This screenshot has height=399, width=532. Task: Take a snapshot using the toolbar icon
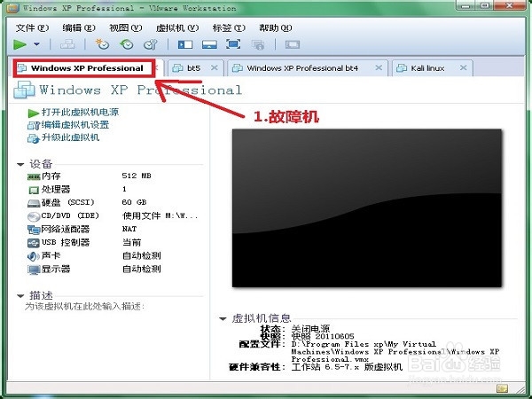click(102, 44)
